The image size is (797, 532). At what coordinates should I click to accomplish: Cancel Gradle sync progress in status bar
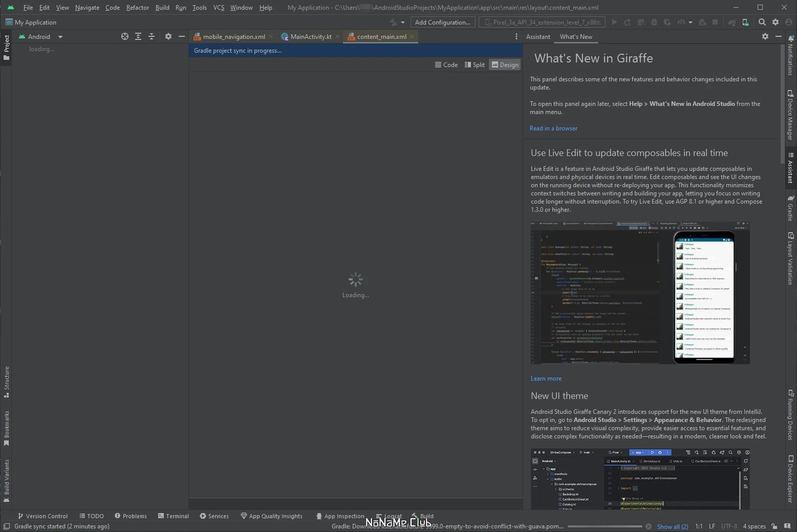tap(649, 526)
